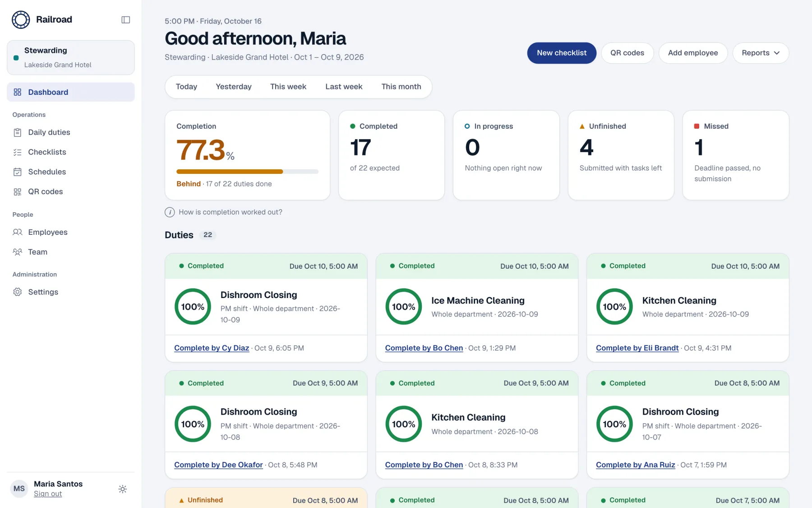The image size is (812, 508).
Task: Open Daily duties from sidebar
Action: (71, 132)
